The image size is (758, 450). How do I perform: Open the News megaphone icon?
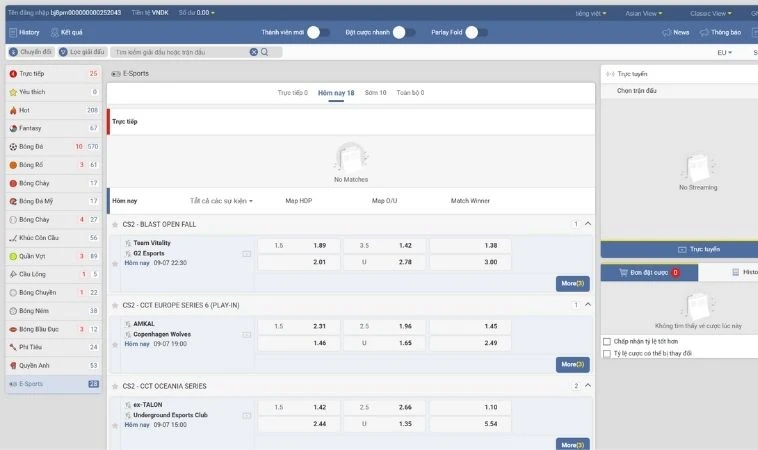click(x=666, y=32)
